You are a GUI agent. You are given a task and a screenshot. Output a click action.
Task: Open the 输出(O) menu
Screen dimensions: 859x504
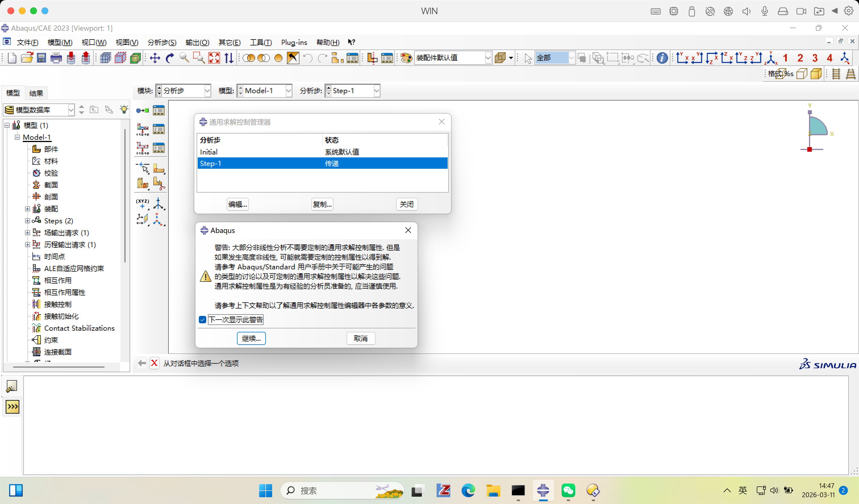coord(197,42)
